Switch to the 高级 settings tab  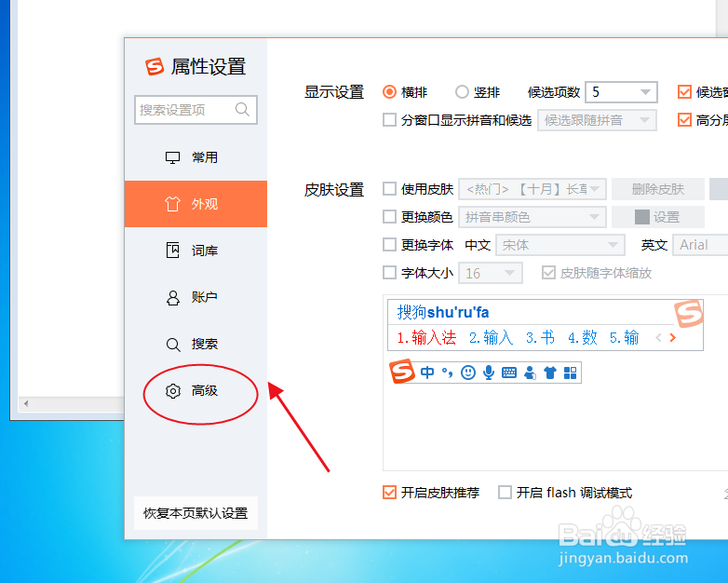195,390
